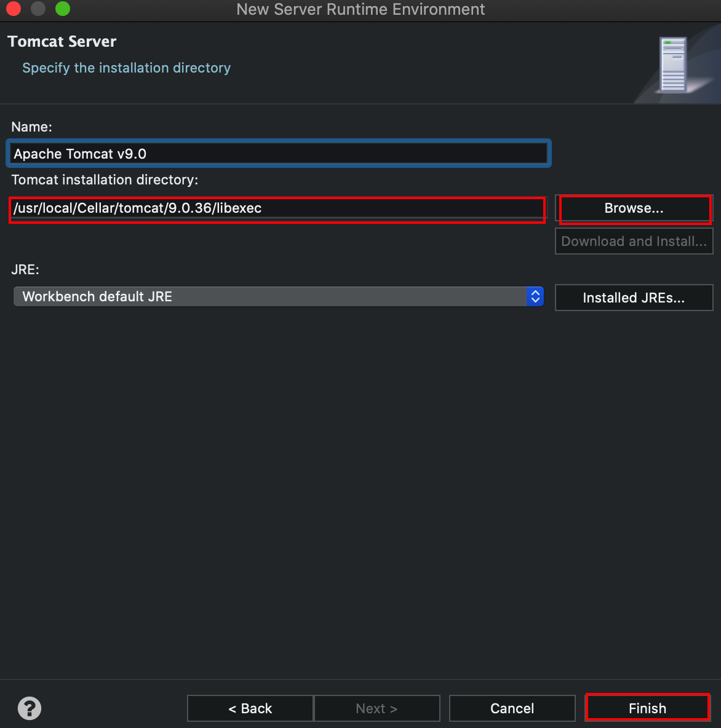Click the Download and Install... button
Screen dimensions: 721x728
coord(634,242)
